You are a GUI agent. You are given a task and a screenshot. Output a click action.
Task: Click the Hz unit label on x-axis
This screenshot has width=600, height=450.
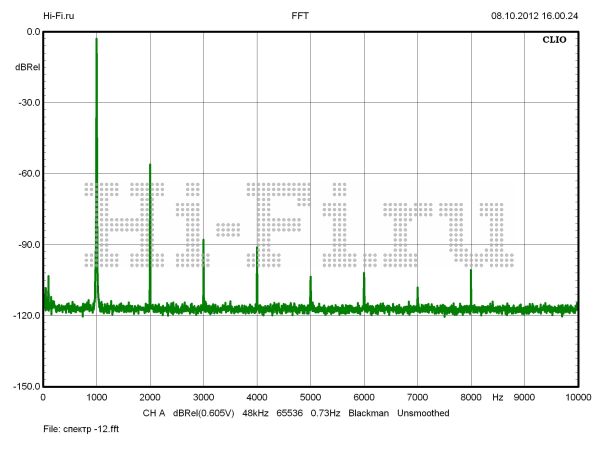click(x=497, y=398)
